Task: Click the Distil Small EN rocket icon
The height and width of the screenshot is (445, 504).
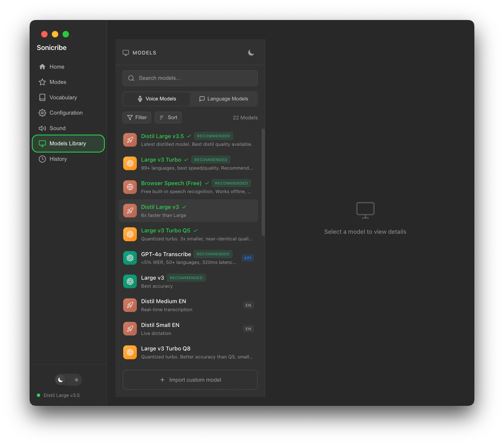Action: [130, 329]
